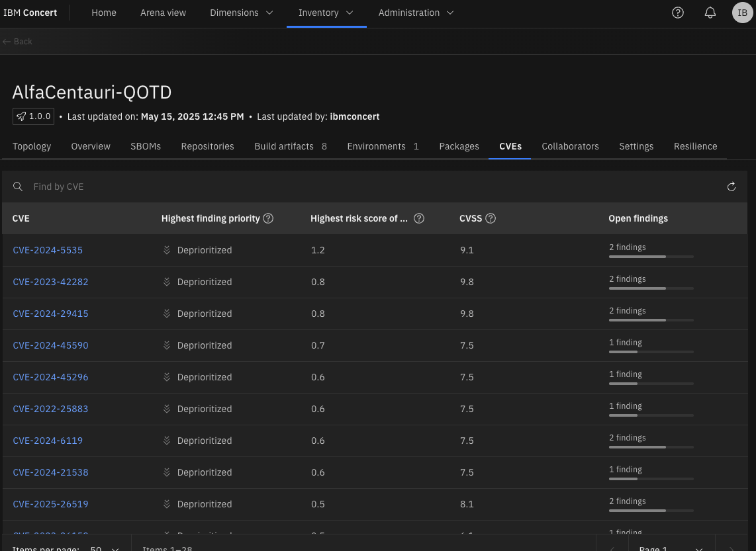
Task: Click the magnifier icon in the CVE search bar
Action: tap(18, 187)
